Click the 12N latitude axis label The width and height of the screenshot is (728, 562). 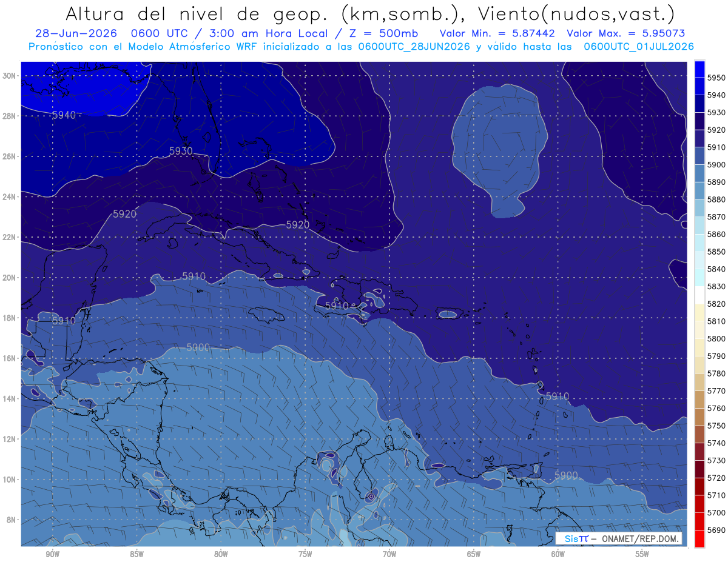click(8, 439)
